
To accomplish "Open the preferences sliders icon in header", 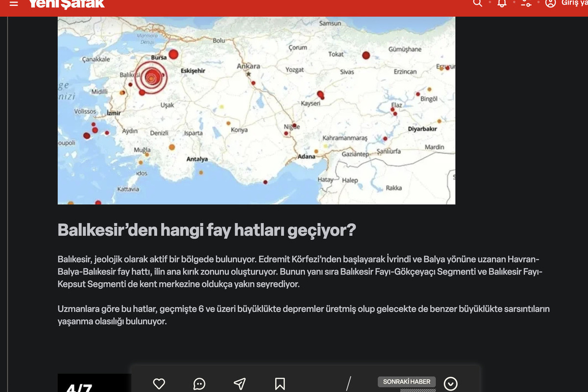I will 526,3.
